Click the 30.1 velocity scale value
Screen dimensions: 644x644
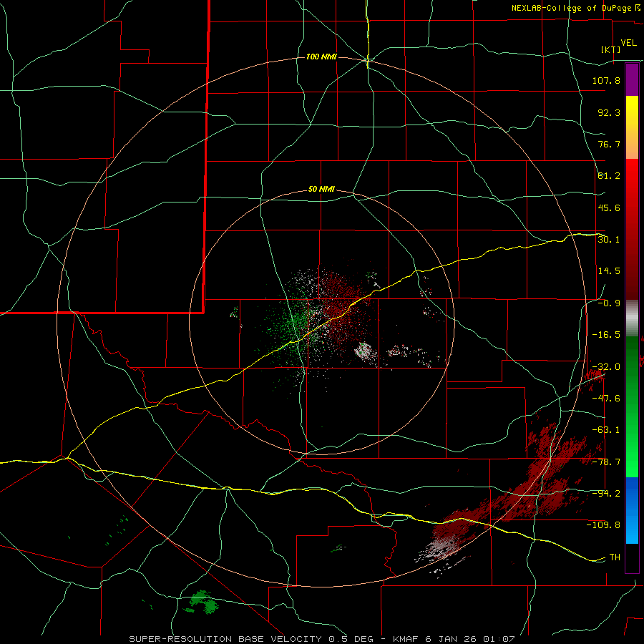click(609, 240)
